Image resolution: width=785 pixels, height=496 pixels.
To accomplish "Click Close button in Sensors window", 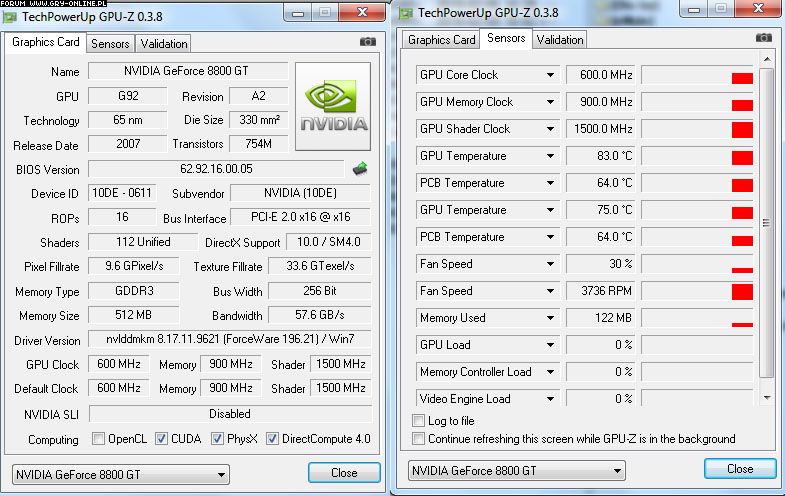I will point(740,469).
